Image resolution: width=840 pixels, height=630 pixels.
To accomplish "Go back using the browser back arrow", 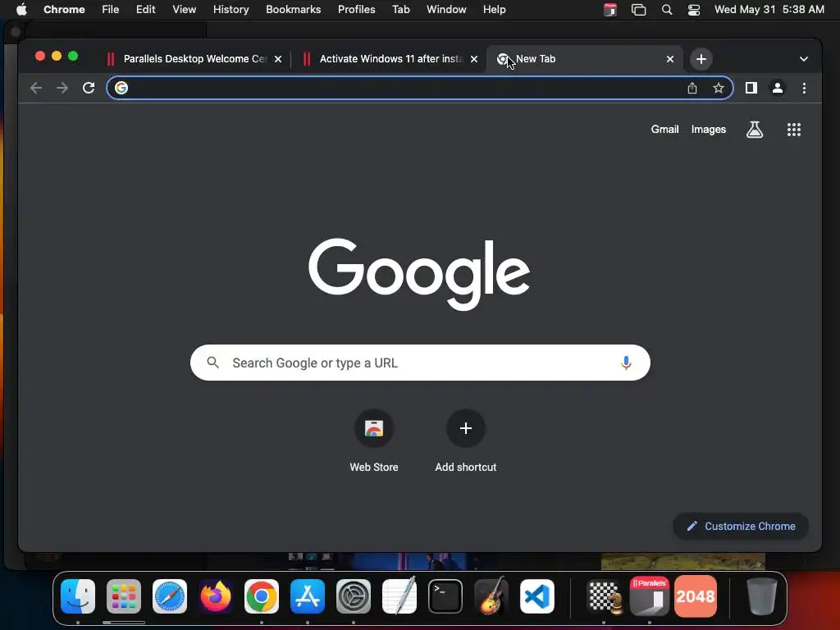I will pyautogui.click(x=36, y=88).
